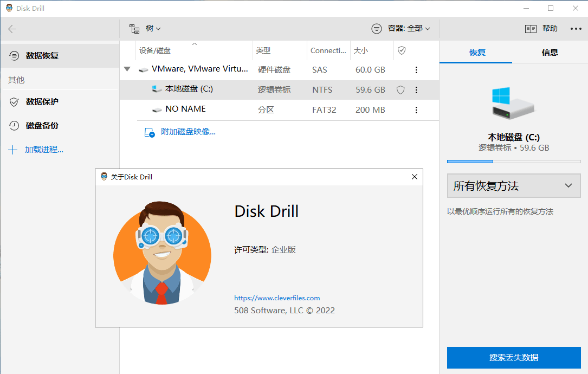Open the three-dot menu for VMware disk

coord(416,70)
